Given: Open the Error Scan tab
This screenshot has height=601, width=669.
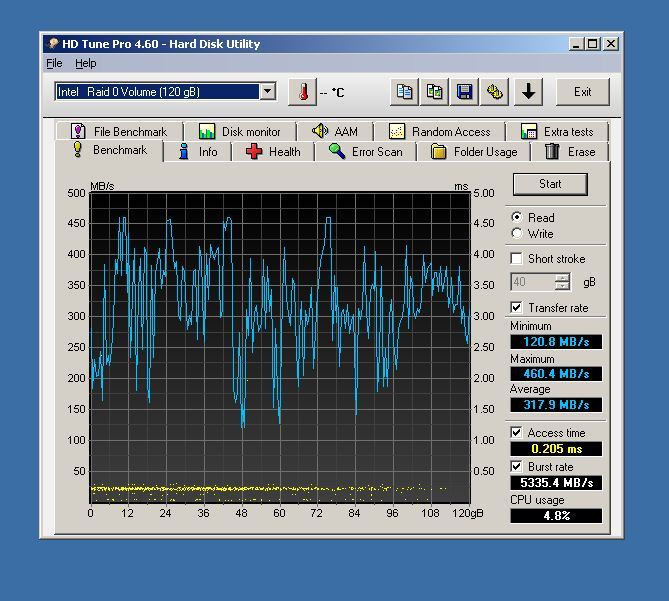Looking at the screenshot, I should click(x=366, y=152).
